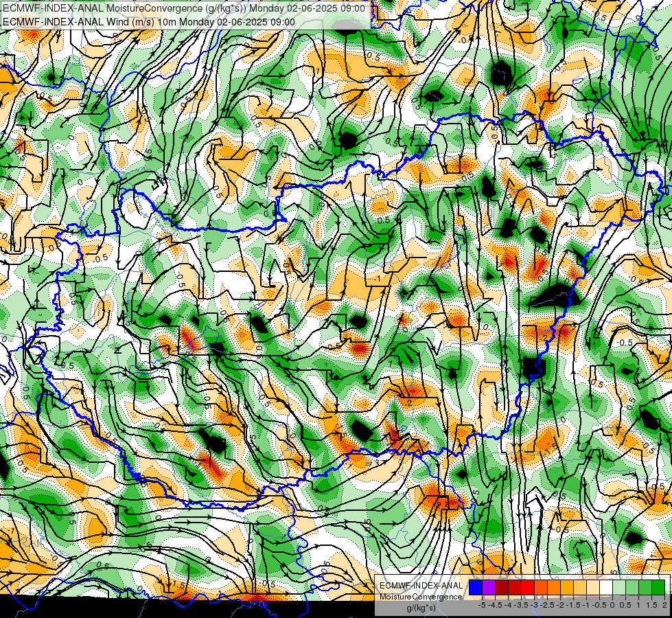Click the MoistureConvergence title line at top
Viewport: 672px width, 618px height.
(x=183, y=8)
